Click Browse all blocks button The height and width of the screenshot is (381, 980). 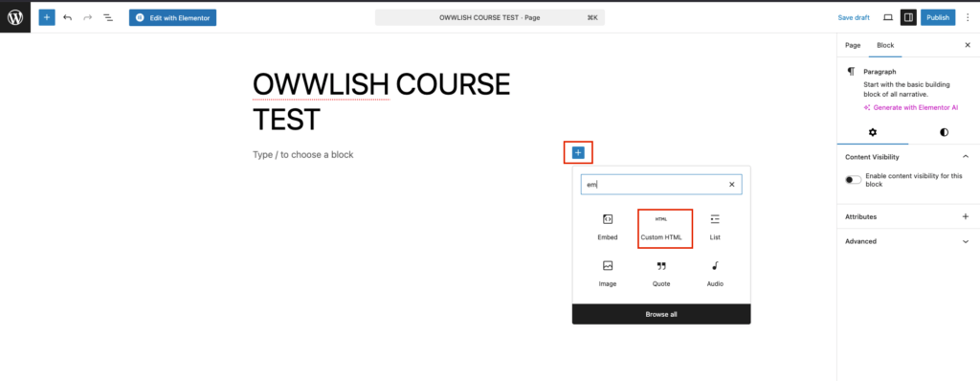661,314
